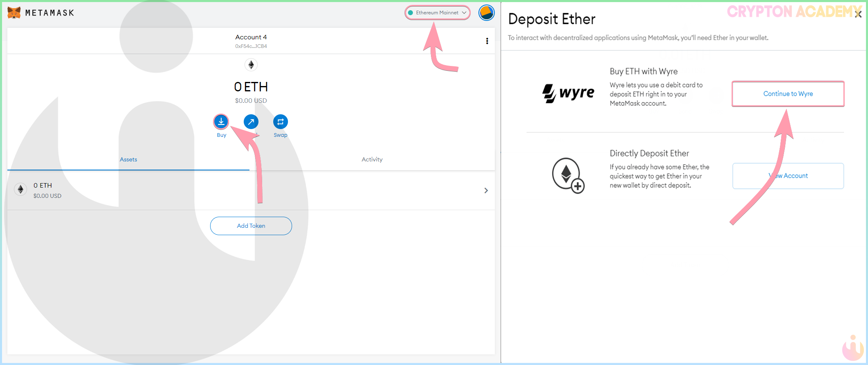Expand the ETH asset row chevron
Screen dimensions: 868x365
click(486, 190)
